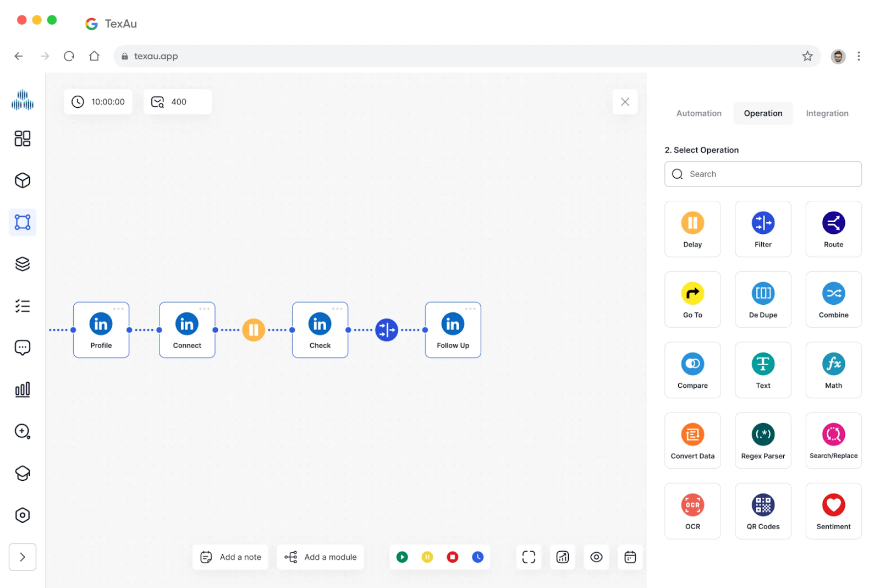Screen dimensions: 880x588
Task: Toggle the eye preview button
Action: coord(596,557)
